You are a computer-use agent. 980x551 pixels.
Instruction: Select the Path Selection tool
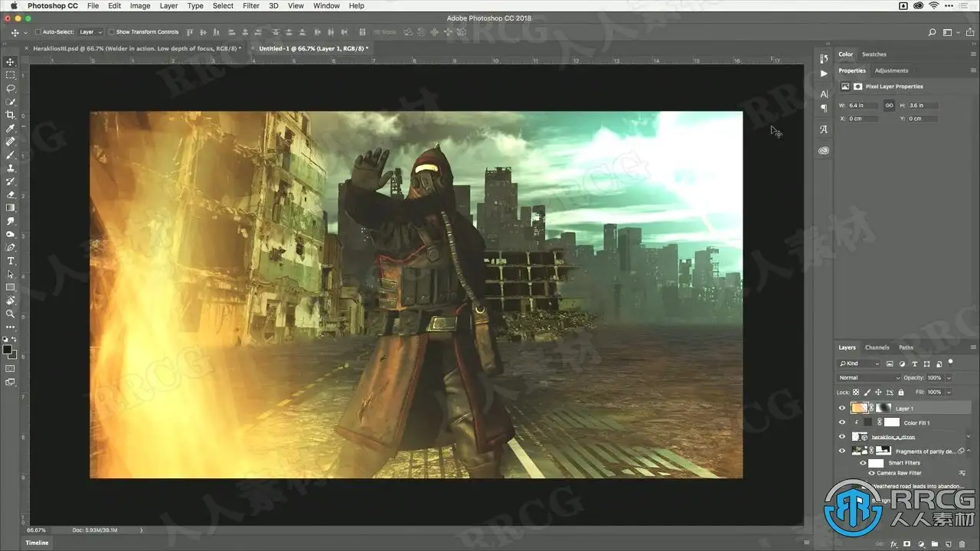(x=11, y=274)
